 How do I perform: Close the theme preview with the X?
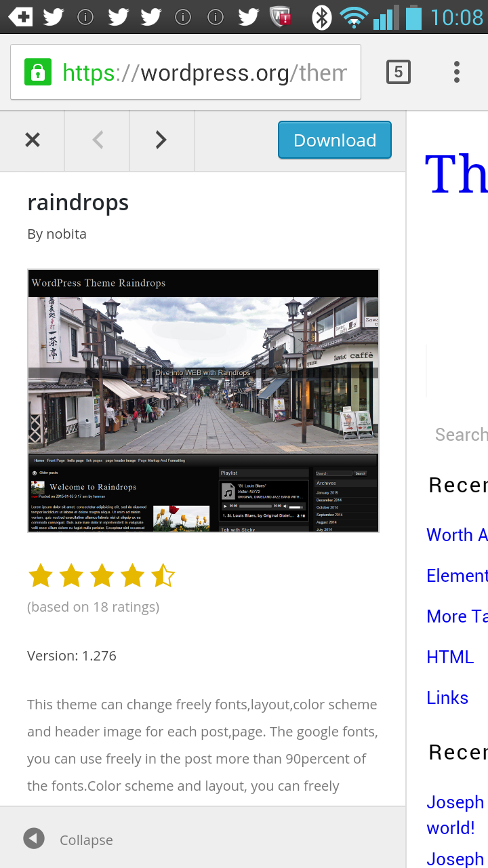33,140
